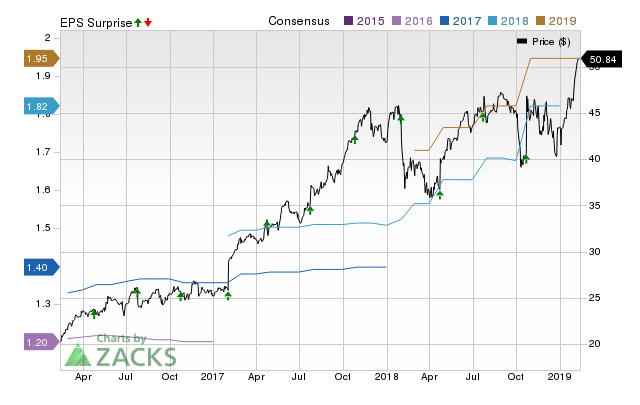Click the black Price ($) legend marker
The width and height of the screenshot is (640, 405).
tap(522, 41)
